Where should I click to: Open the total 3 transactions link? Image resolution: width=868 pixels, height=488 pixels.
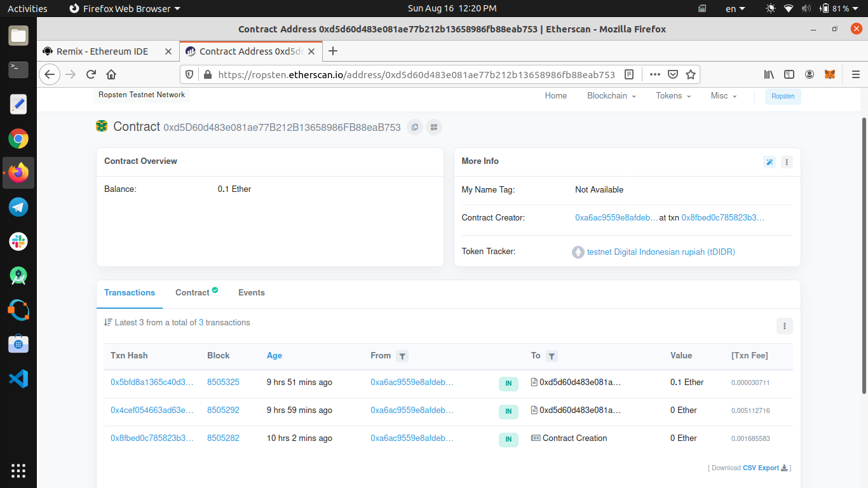point(201,323)
